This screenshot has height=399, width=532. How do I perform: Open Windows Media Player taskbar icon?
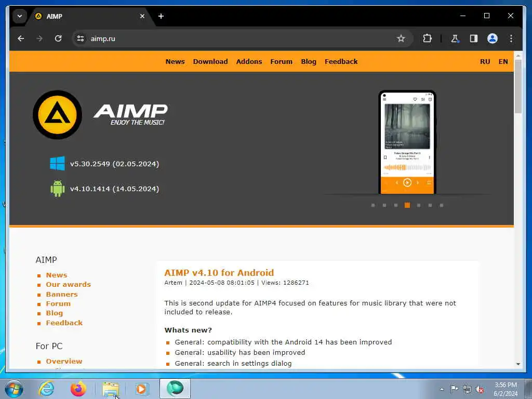[x=141, y=389]
